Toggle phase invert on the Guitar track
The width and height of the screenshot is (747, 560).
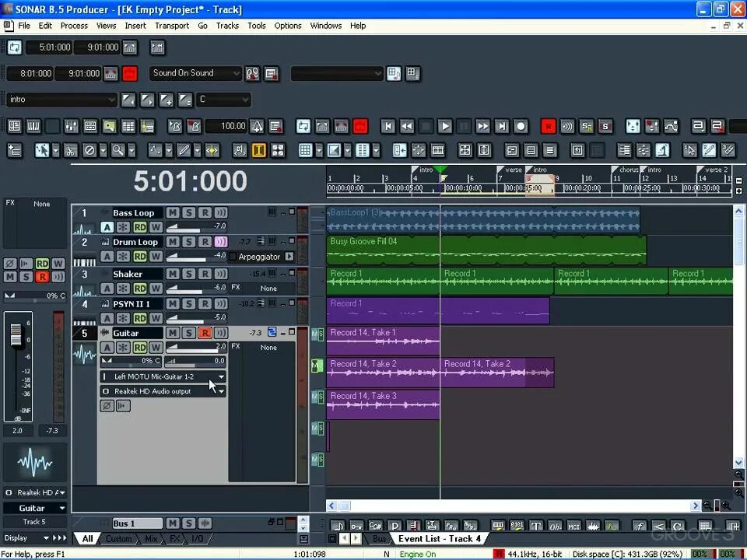coord(107,406)
